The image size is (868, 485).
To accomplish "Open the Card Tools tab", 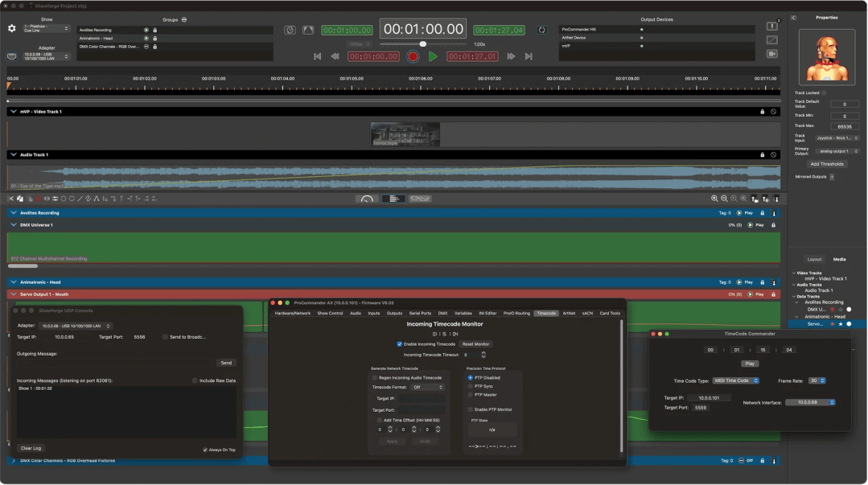I will [610, 314].
